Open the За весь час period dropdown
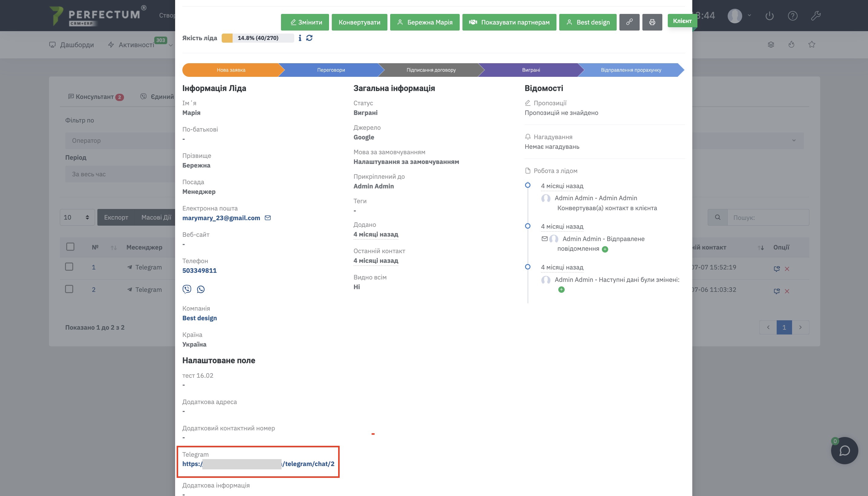The width and height of the screenshot is (868, 496). point(120,174)
